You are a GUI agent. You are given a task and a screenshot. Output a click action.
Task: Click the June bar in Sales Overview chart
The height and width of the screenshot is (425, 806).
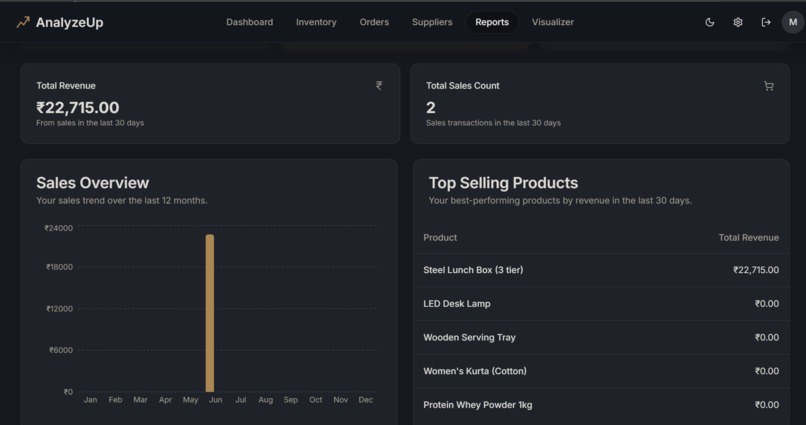210,313
